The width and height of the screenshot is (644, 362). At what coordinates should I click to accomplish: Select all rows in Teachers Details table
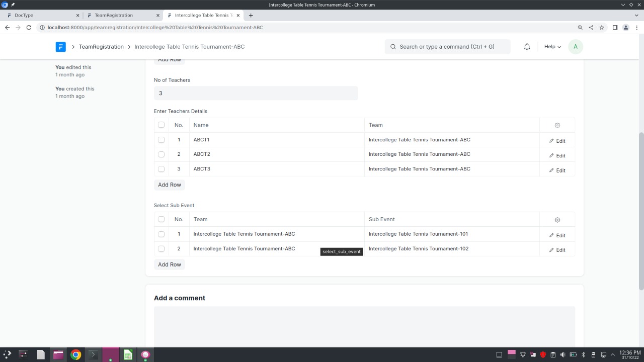coord(161,125)
